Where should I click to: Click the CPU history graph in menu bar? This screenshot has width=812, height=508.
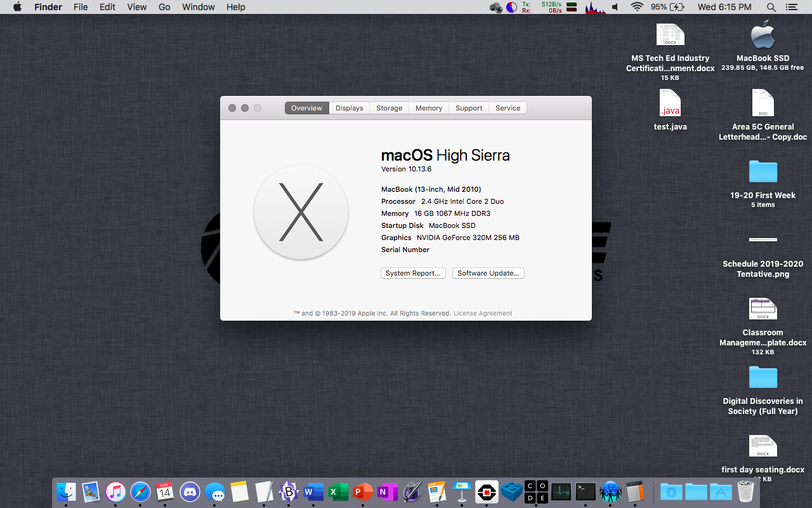pos(595,7)
